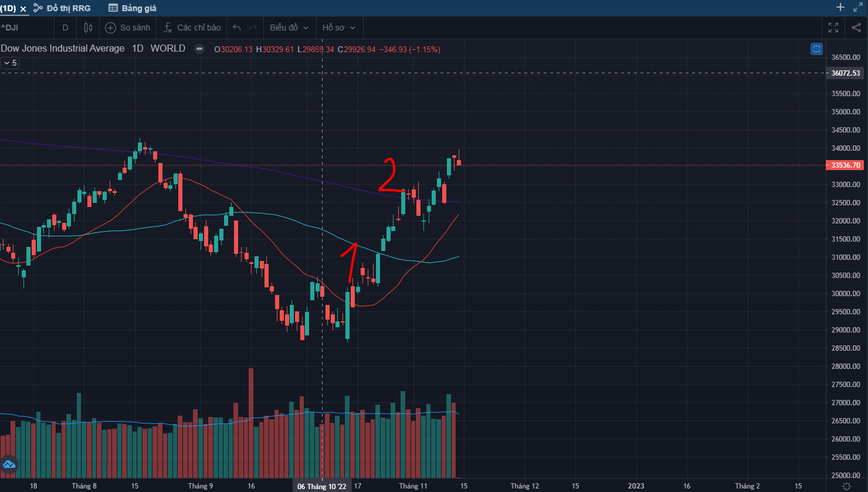The width and height of the screenshot is (868, 492).
Task: Click the Tháng 9 time axis label
Action: [x=201, y=486]
